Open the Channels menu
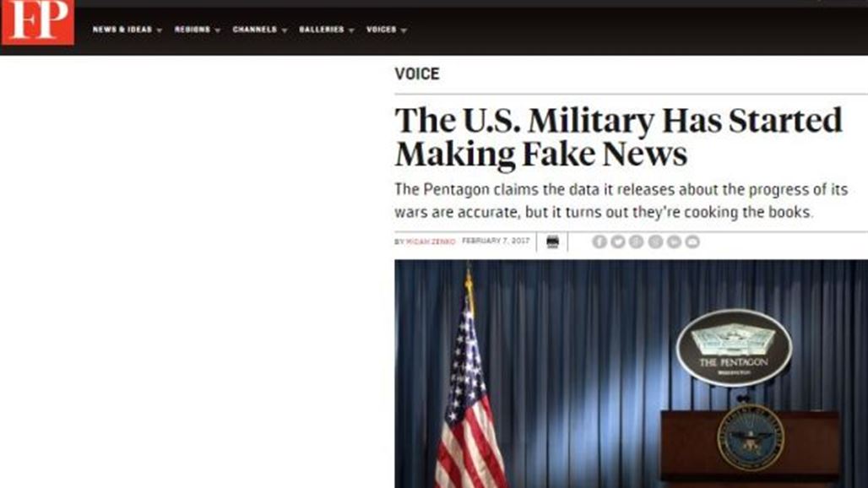Image resolution: width=868 pixels, height=488 pixels. point(255,30)
